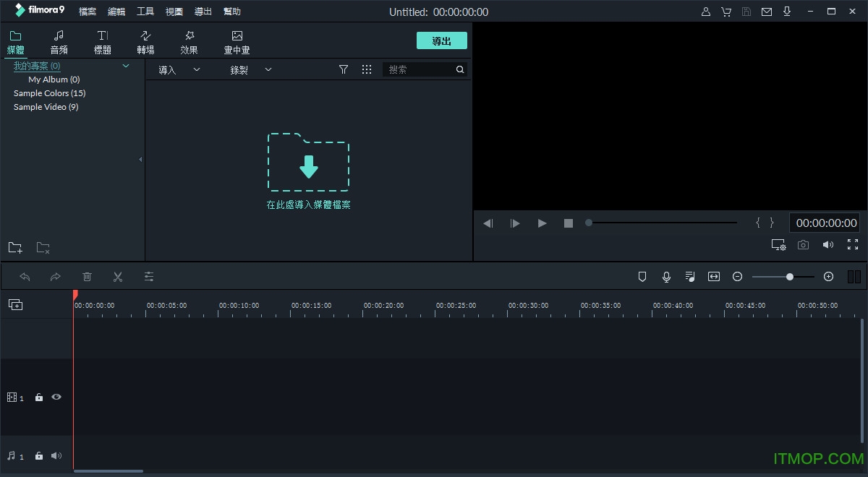The width and height of the screenshot is (868, 477).
Task: Open the voiceover microphone recorder
Action: (x=666, y=277)
